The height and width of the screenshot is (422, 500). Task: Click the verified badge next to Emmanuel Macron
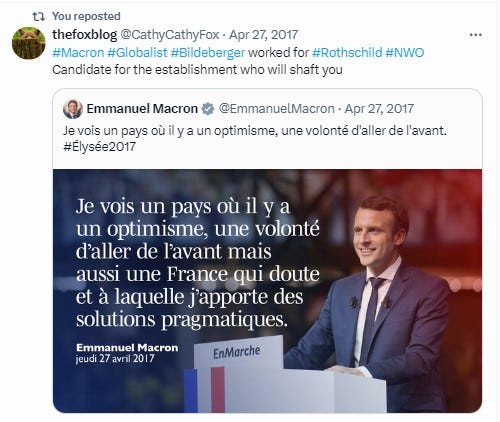click(x=208, y=109)
